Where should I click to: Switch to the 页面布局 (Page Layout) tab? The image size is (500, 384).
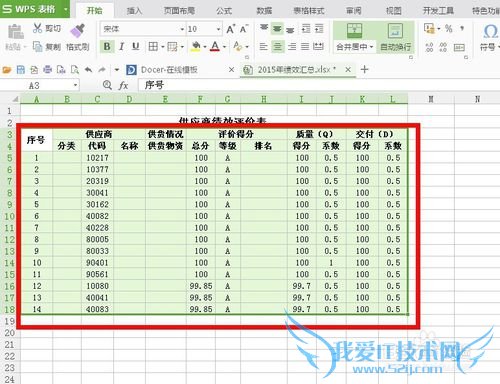pyautogui.click(x=179, y=11)
